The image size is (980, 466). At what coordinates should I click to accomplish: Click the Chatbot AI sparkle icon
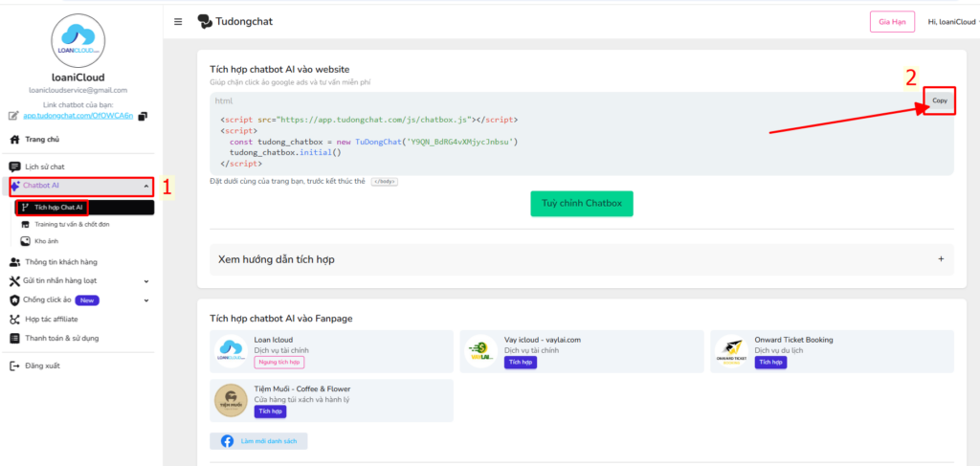coord(15,186)
